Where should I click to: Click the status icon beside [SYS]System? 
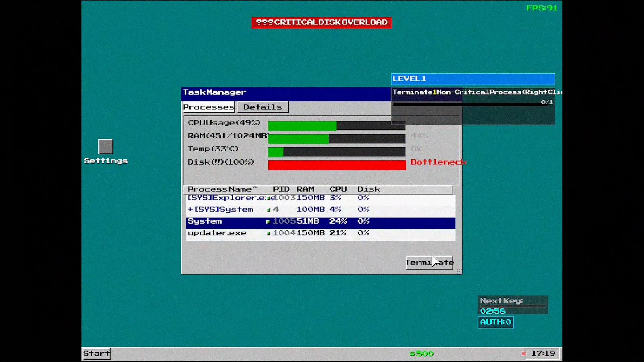coord(268,209)
